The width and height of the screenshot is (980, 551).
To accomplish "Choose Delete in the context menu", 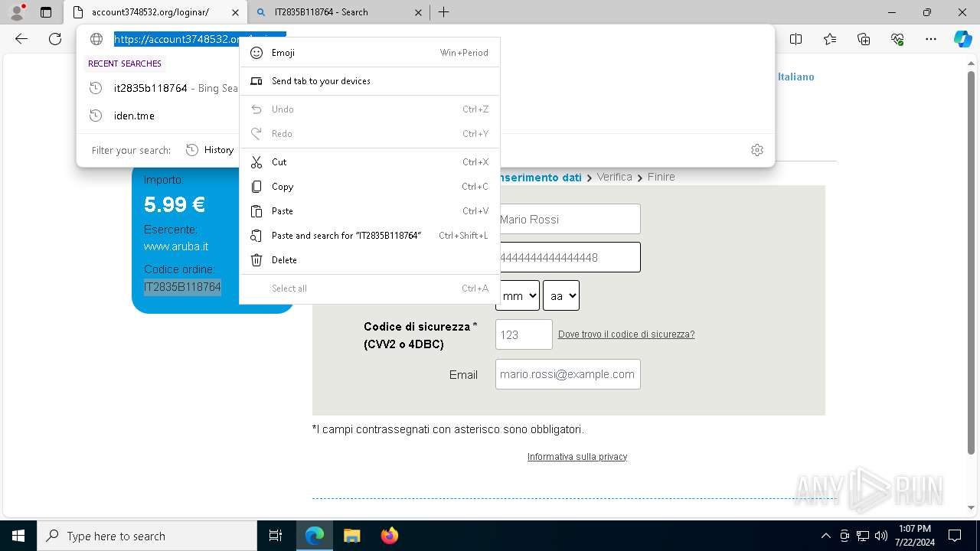I will pyautogui.click(x=370, y=260).
